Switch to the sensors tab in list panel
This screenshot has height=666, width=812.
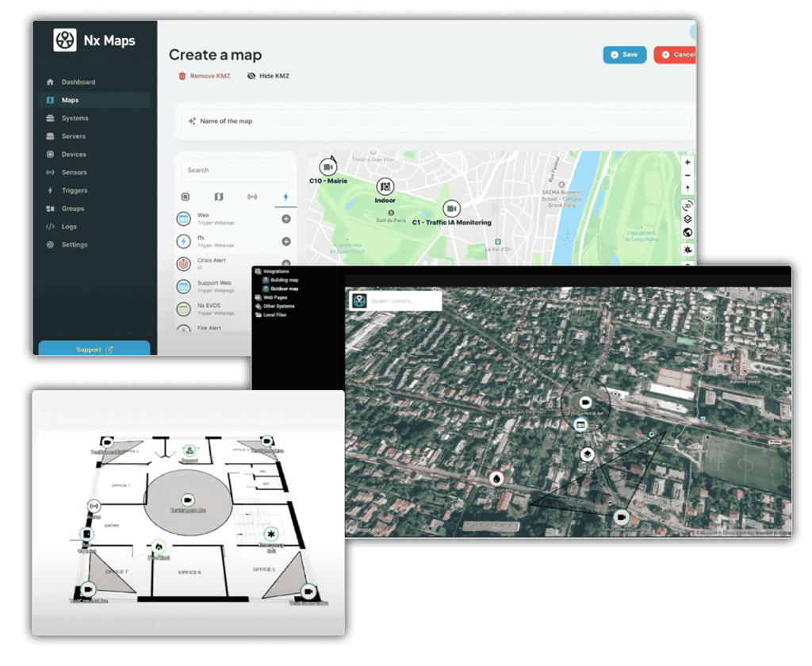pyautogui.click(x=252, y=197)
